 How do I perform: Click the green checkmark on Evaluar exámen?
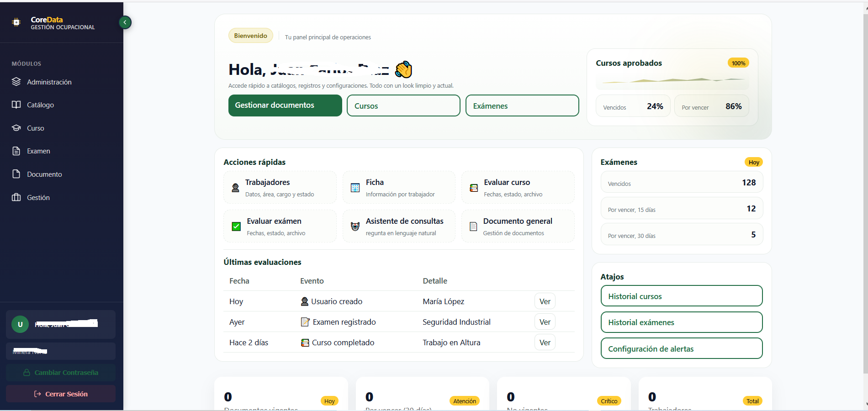coord(236,227)
